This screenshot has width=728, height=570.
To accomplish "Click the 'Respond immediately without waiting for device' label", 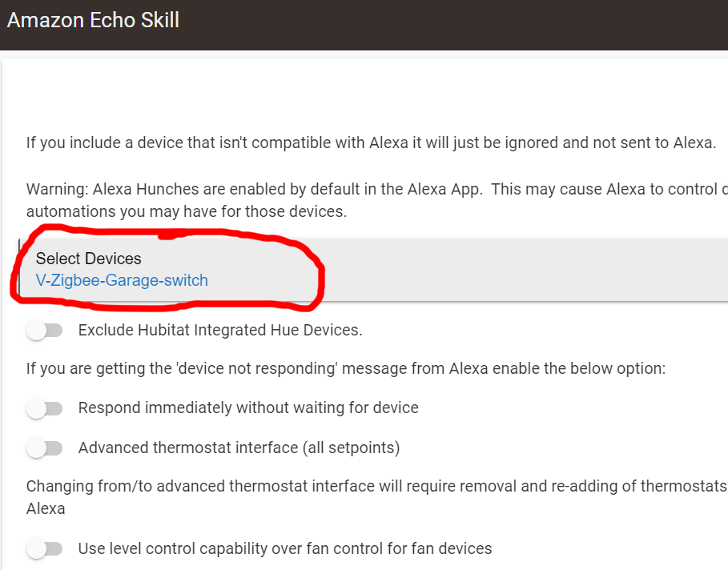I will point(248,408).
